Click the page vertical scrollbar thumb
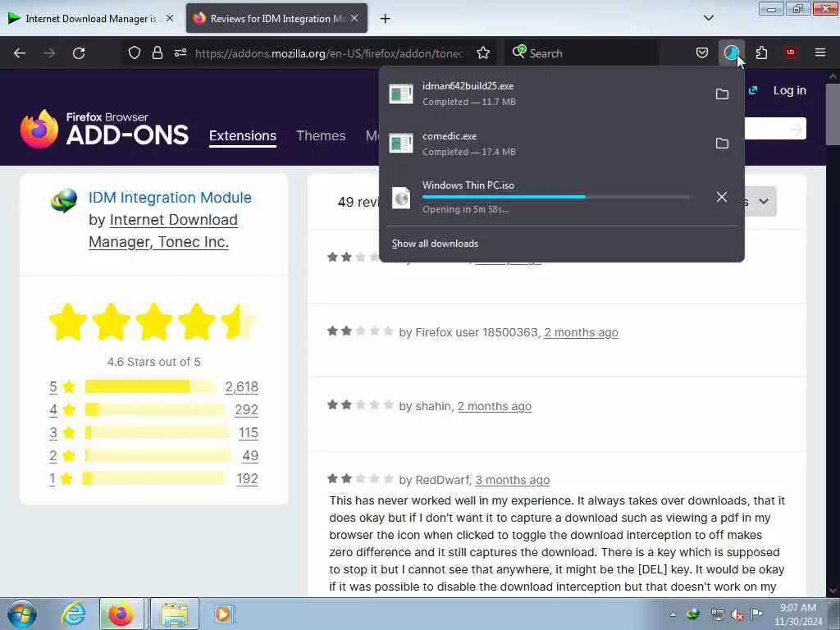 click(833, 114)
